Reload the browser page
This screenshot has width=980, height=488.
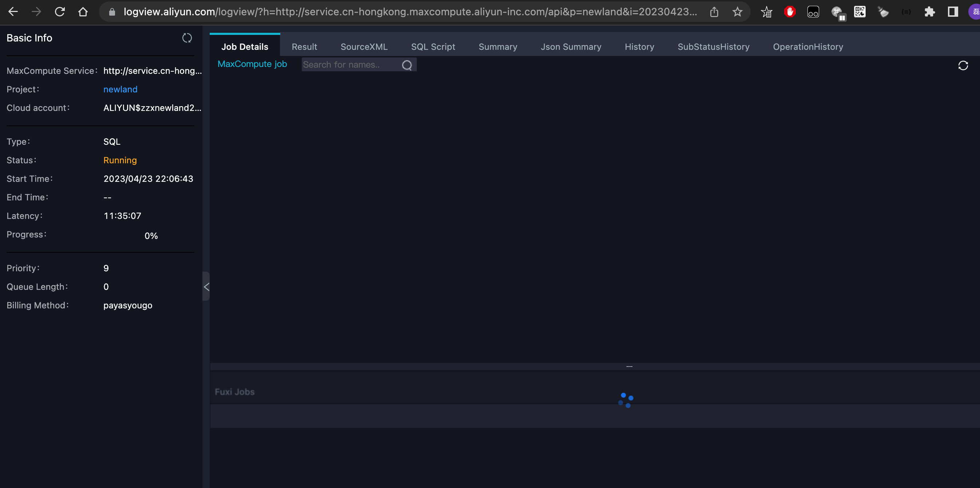pos(60,12)
